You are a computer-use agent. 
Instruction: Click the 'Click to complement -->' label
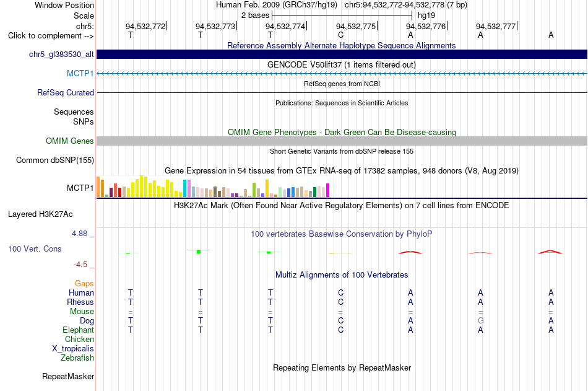click(51, 36)
